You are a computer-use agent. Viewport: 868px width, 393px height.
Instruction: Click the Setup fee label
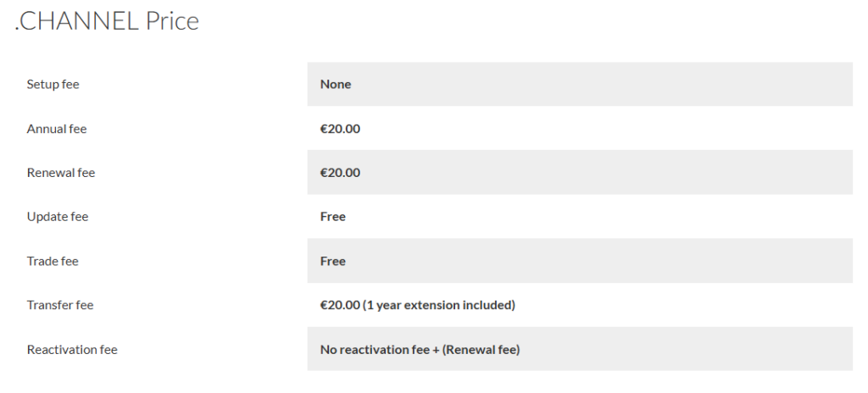pyautogui.click(x=53, y=85)
